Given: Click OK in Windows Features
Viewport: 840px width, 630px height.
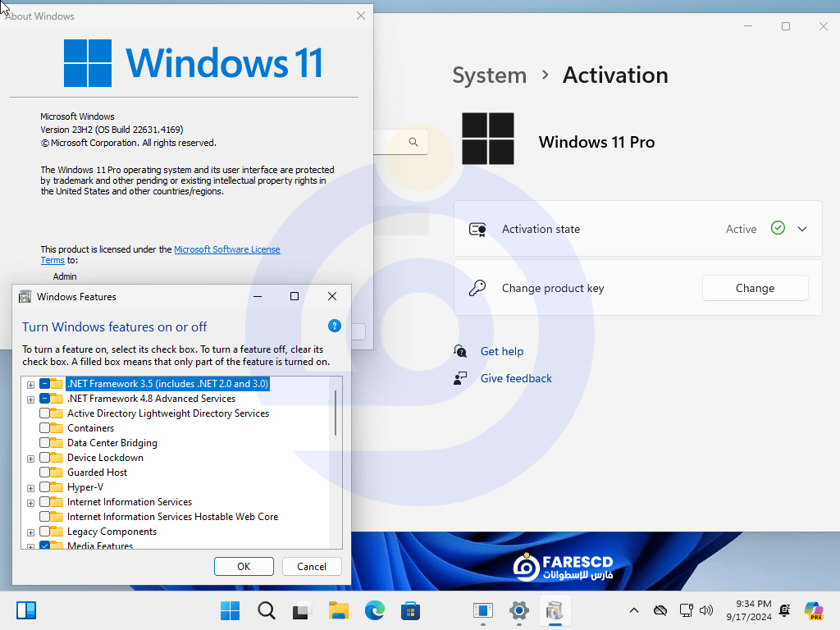Looking at the screenshot, I should click(x=244, y=566).
